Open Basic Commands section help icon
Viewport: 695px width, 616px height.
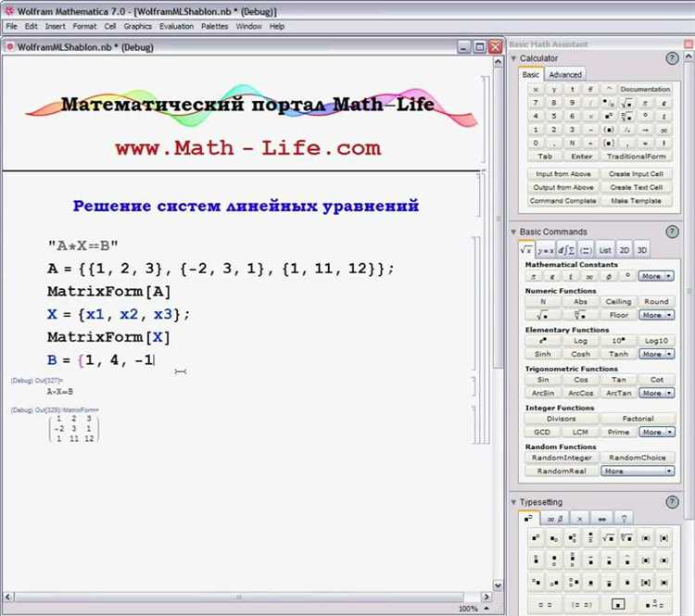click(672, 232)
